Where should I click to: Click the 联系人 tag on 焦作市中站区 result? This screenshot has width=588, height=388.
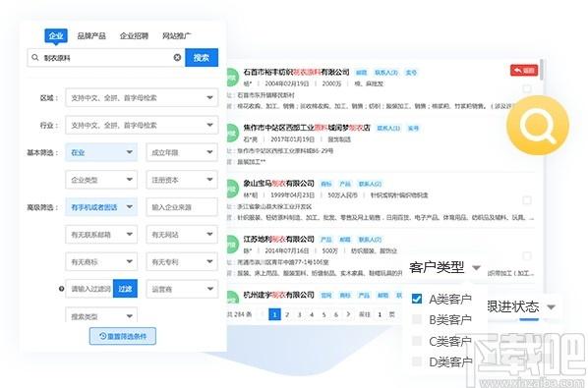[x=388, y=128]
